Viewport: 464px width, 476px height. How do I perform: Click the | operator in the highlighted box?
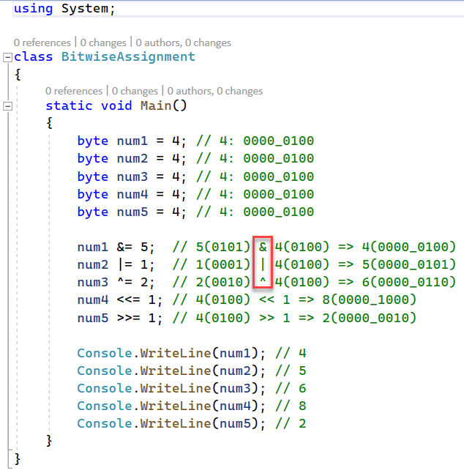tap(263, 264)
